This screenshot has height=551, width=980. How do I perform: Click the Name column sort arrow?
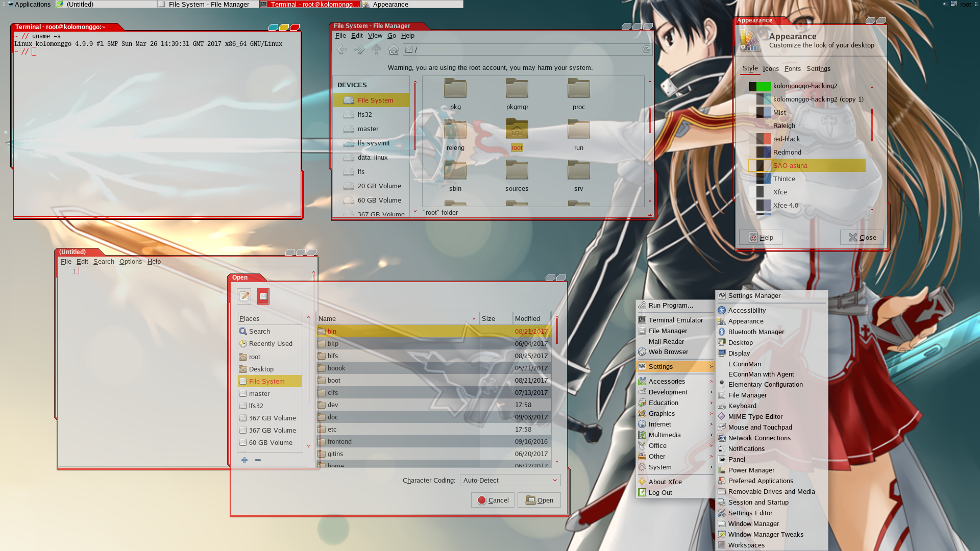tap(474, 319)
